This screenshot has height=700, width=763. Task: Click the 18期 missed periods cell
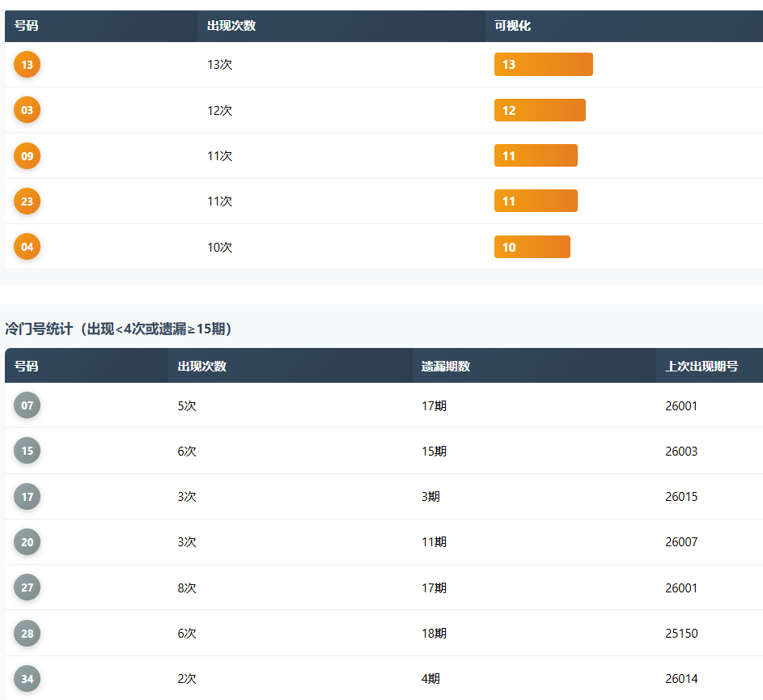[x=434, y=634]
